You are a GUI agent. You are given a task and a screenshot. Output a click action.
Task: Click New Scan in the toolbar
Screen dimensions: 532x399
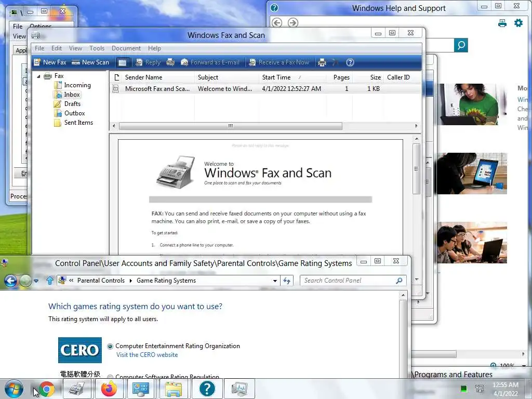[x=90, y=62]
